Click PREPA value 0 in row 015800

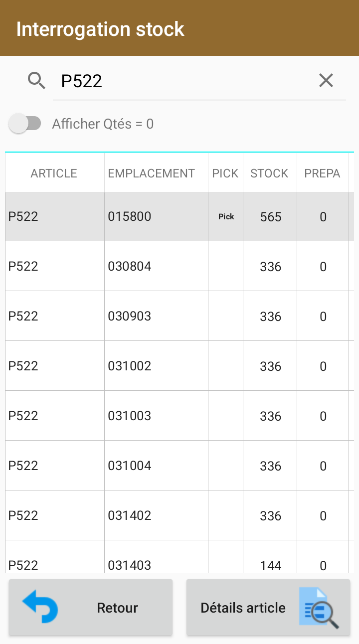point(323,217)
